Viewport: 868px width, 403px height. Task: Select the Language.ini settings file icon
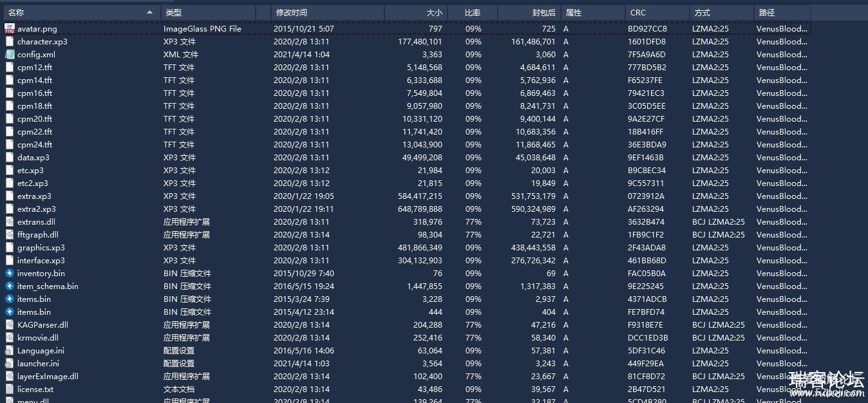[10, 350]
